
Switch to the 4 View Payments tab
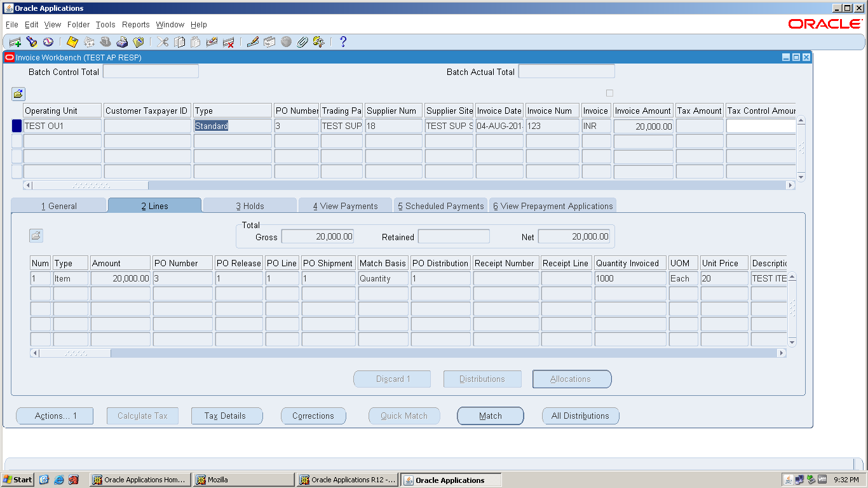tap(346, 206)
